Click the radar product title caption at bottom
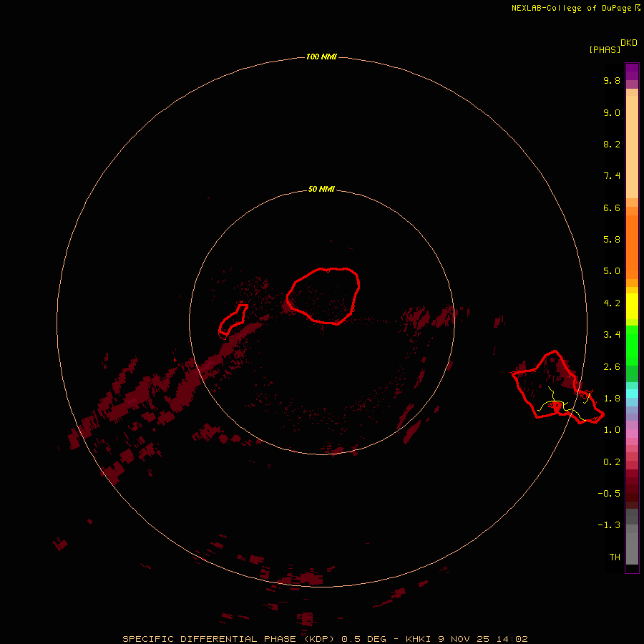 pos(325,639)
